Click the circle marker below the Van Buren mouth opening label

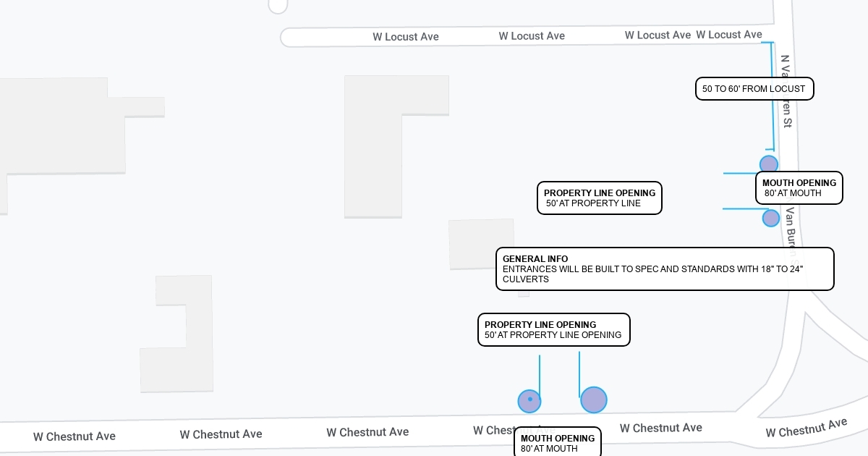[x=771, y=218]
